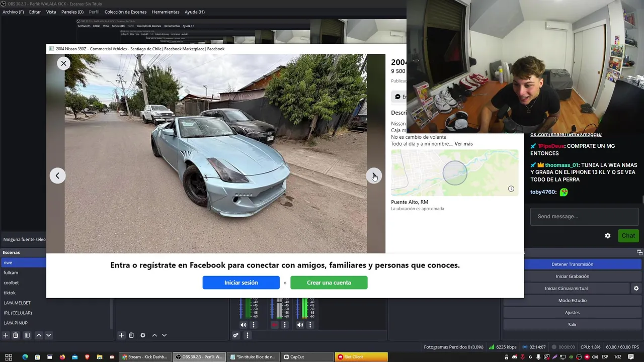The image size is (644, 362).
Task: Move scene down in Escenas list
Action: (48, 335)
